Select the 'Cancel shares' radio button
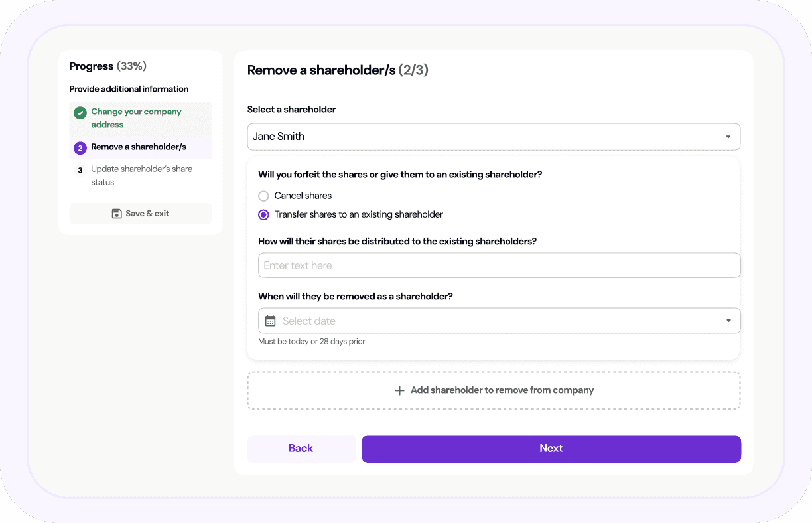This screenshot has width=812, height=523. [x=263, y=196]
